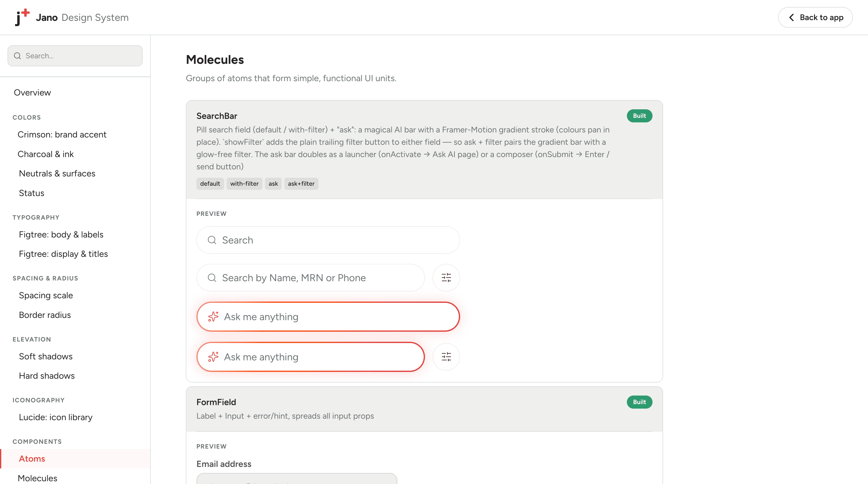Viewport: 868px width, 484px height.
Task: Open Soft shadows page
Action: point(46,356)
